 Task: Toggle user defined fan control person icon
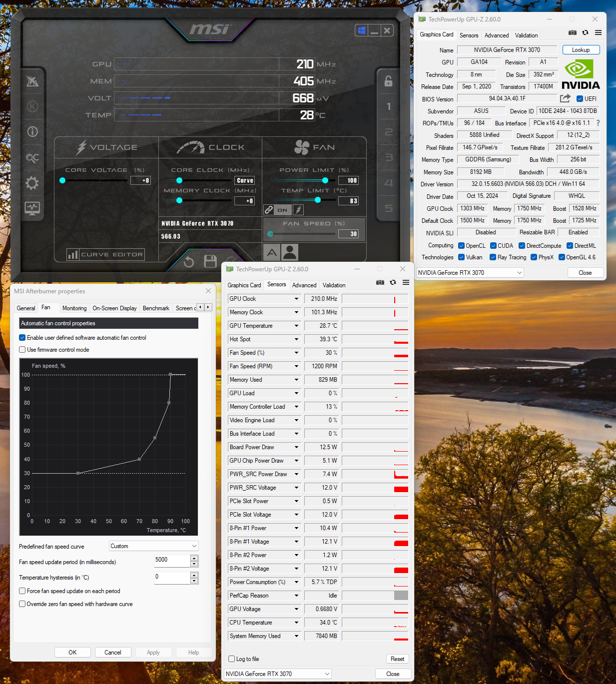click(x=290, y=252)
